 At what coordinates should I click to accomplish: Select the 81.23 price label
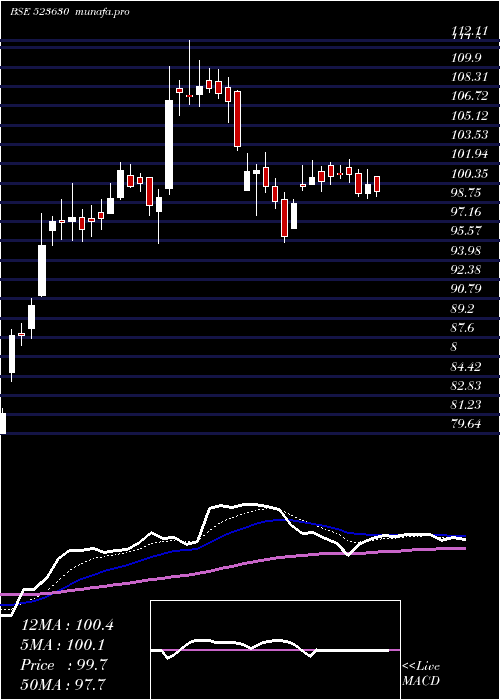coord(467,405)
